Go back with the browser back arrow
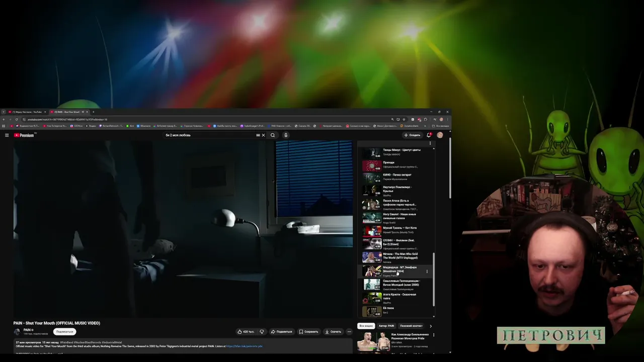Screen dimensions: 644x362 (x=4, y=119)
